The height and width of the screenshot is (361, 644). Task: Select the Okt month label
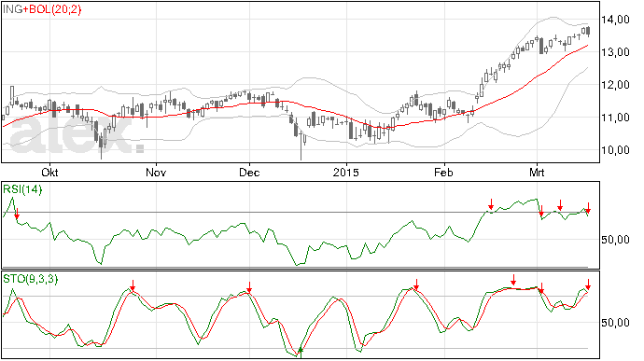coord(49,172)
